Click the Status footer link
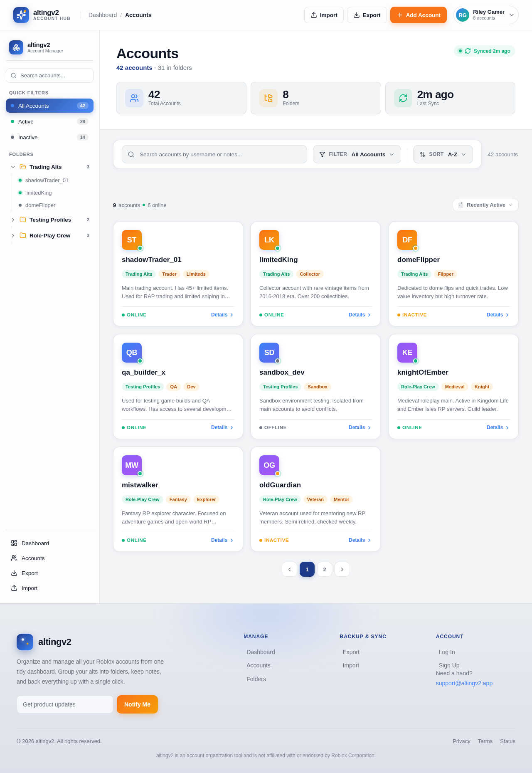 pyautogui.click(x=507, y=741)
